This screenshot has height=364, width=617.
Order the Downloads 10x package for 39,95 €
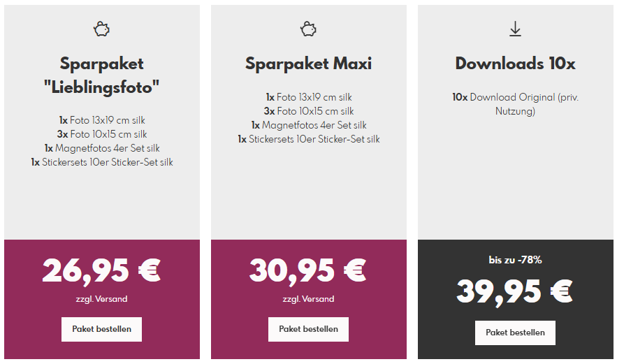point(515,333)
